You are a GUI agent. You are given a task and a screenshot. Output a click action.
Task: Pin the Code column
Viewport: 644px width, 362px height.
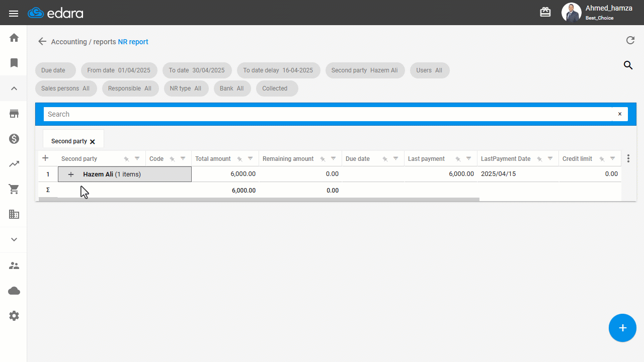172,159
